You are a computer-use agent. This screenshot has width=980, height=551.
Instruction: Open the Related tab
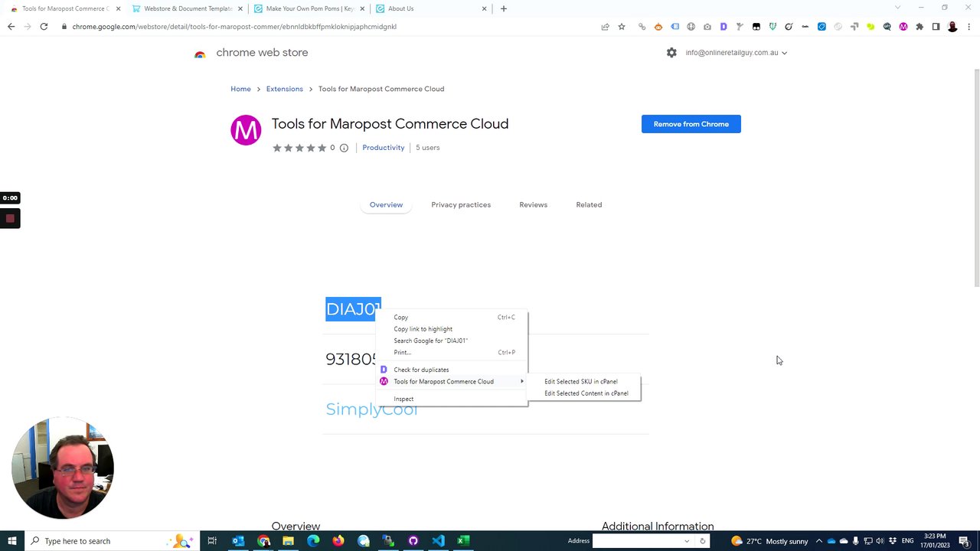point(589,205)
